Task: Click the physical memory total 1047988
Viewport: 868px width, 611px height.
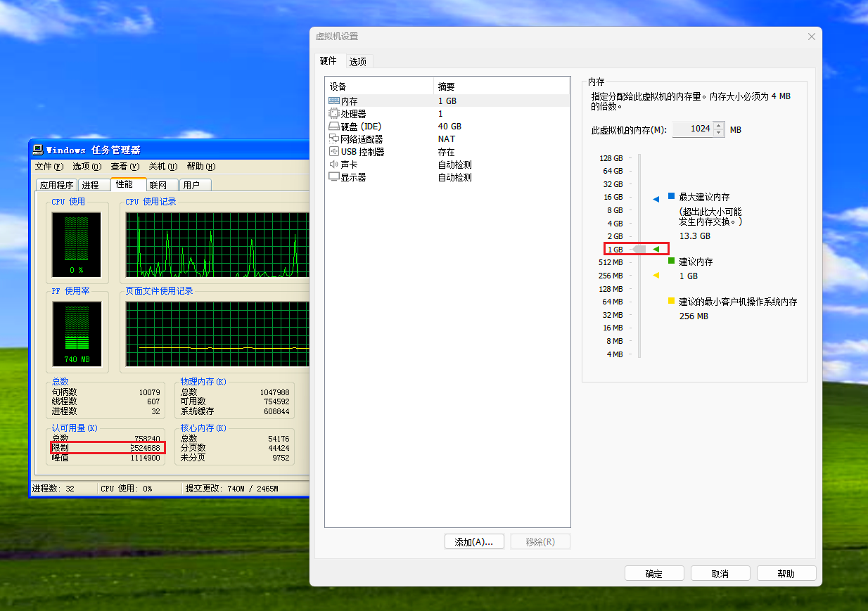Action: pos(274,392)
